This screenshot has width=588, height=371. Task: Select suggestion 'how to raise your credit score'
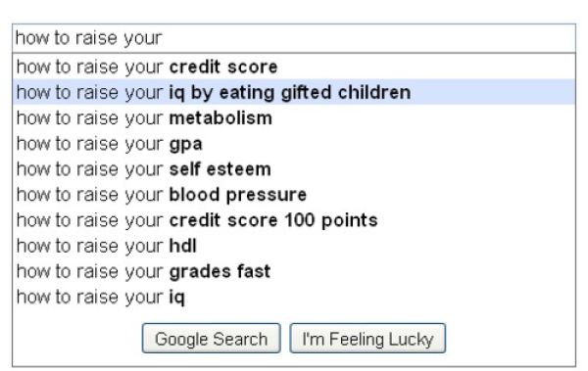[x=294, y=68]
